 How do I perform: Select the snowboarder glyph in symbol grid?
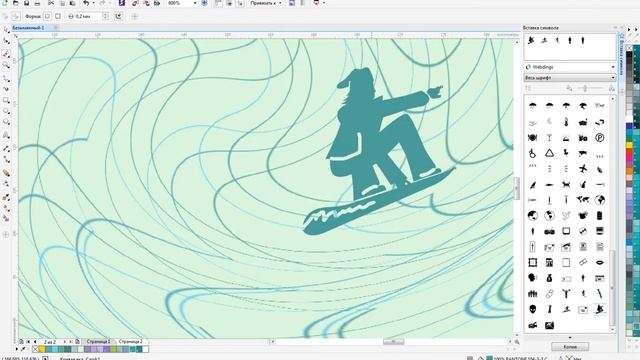click(x=599, y=309)
